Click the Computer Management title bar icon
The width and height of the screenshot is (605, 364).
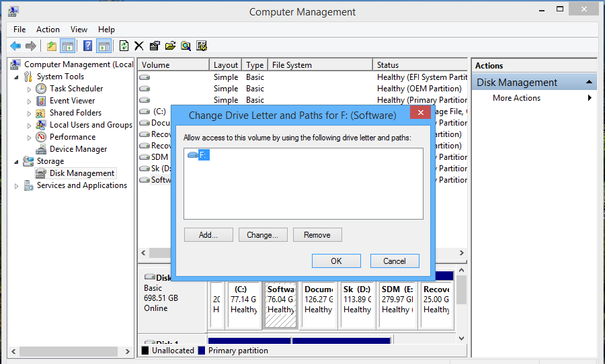click(x=13, y=11)
